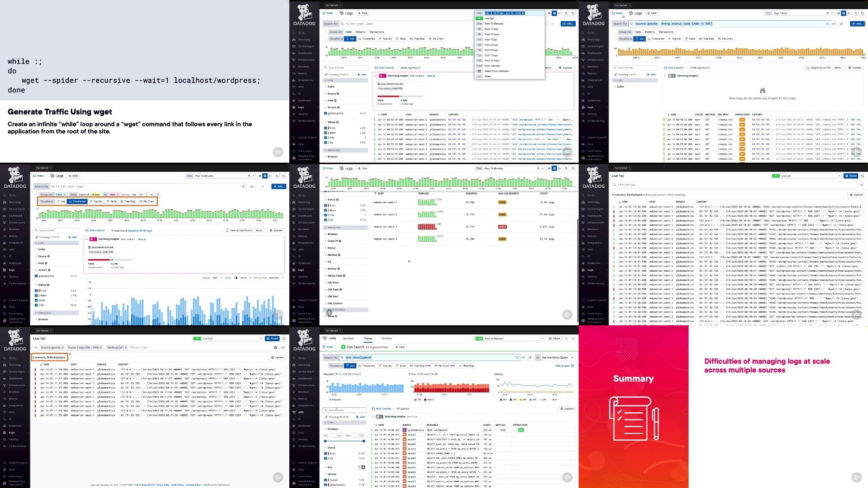
Task: Collapse Watchdog Insights panel in Timeseries screenshot
Action: click(87, 239)
